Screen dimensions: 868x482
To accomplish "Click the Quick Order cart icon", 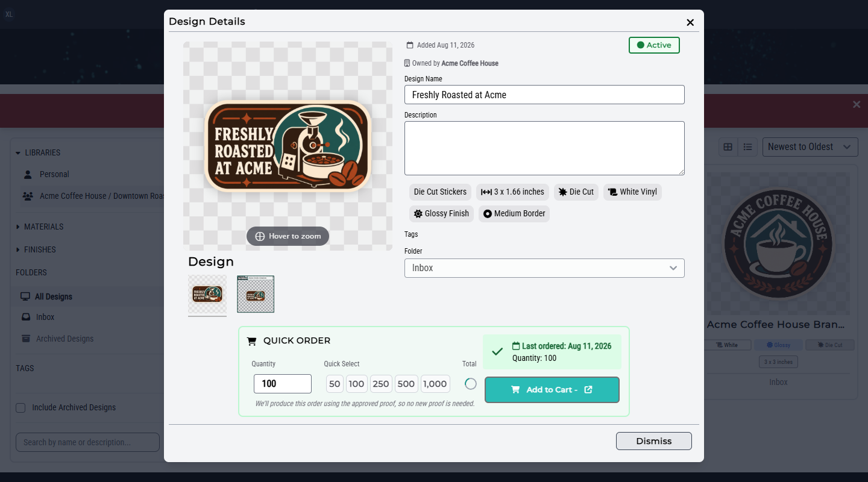I will (252, 341).
